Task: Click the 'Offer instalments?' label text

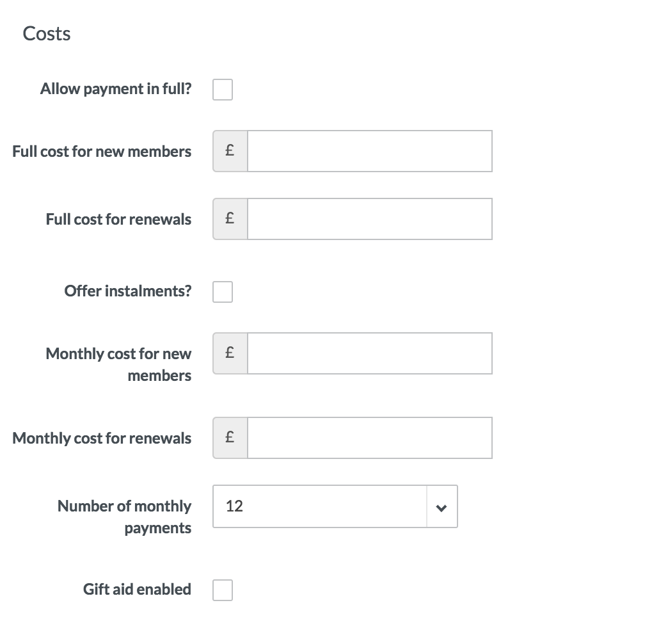Action: (x=128, y=291)
